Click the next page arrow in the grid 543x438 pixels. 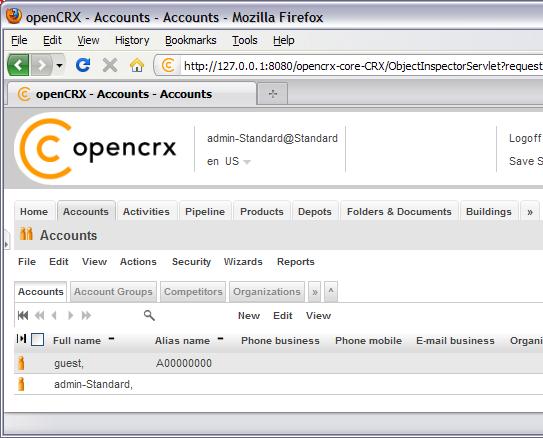(70, 315)
